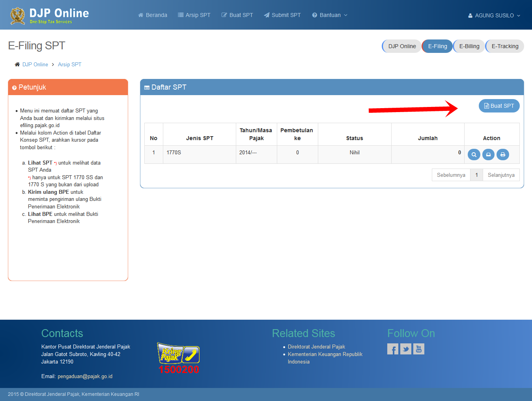Open Beranda in the top navigation
Screen dimensions: 532x401
pos(153,15)
